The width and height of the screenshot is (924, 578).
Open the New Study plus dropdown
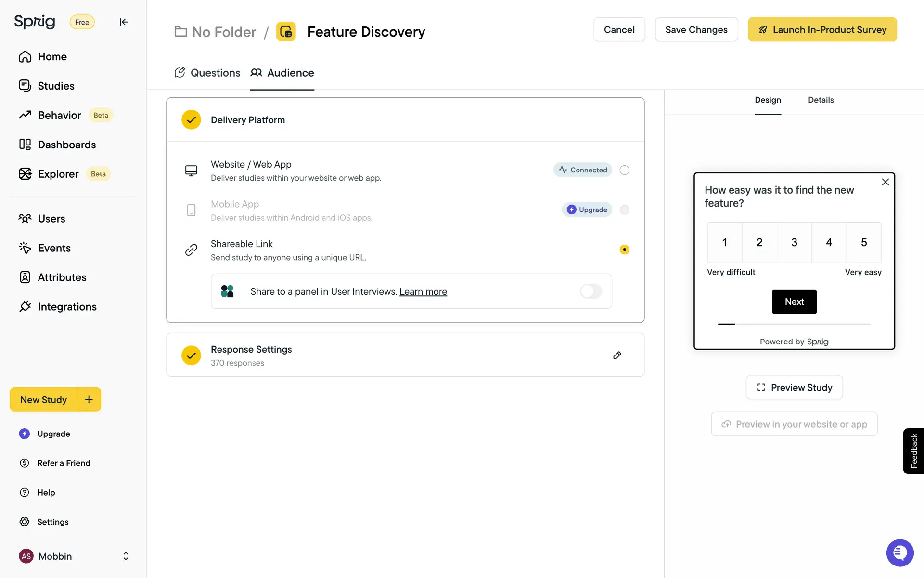point(89,399)
